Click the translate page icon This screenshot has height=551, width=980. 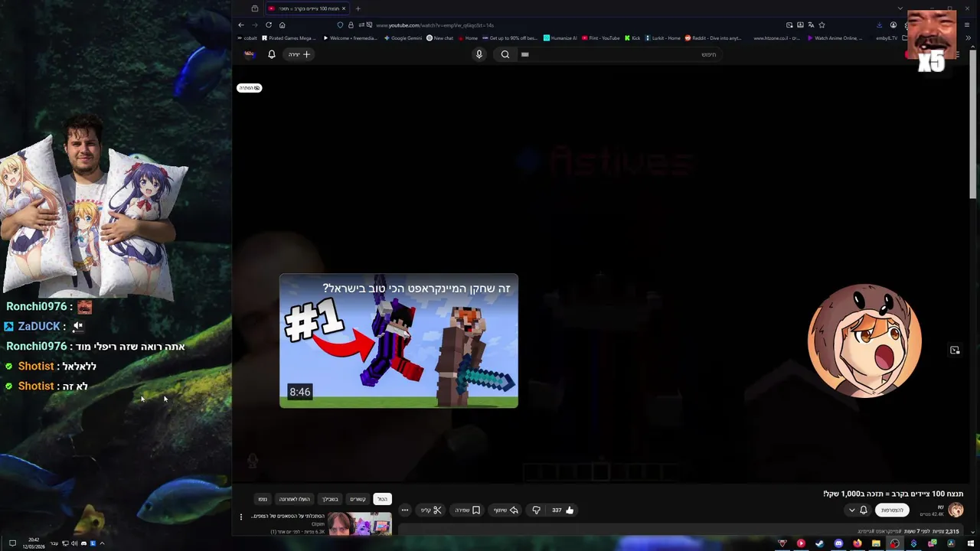click(811, 24)
